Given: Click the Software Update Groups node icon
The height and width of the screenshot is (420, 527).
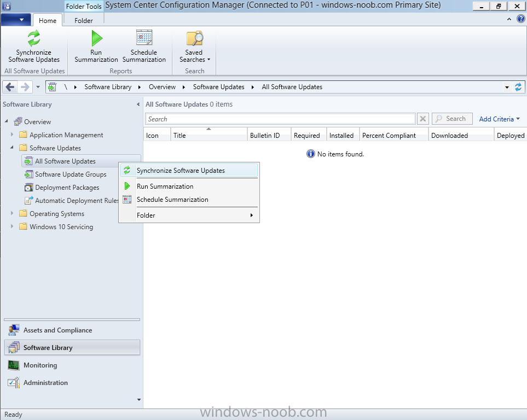Looking at the screenshot, I should (29, 174).
